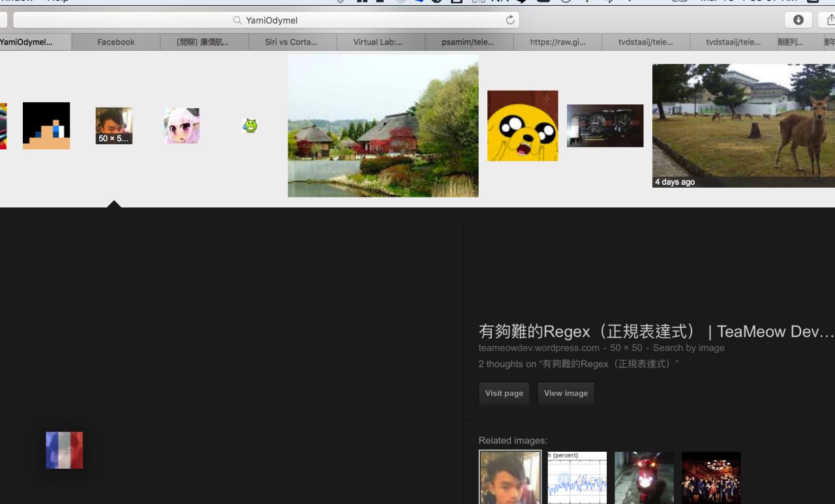Screen dimensions: 835x504
Task: Switch to the Facebook tab
Action: coord(116,42)
